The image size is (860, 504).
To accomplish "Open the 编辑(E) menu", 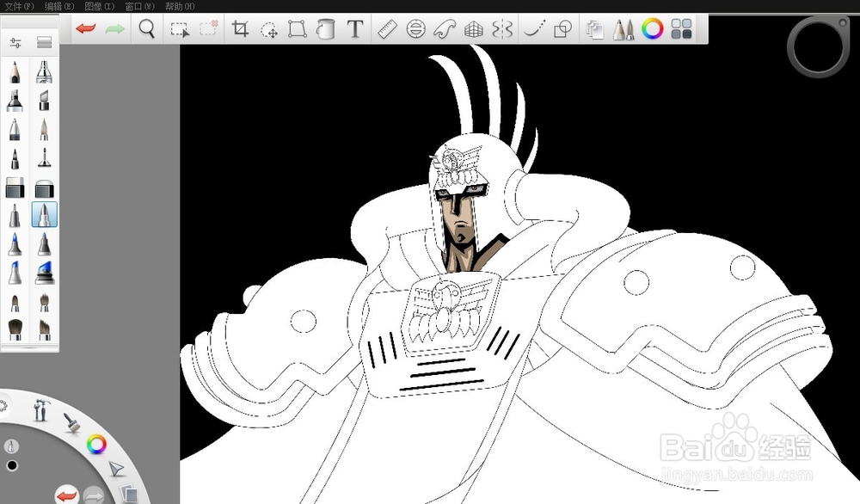I will [59, 6].
